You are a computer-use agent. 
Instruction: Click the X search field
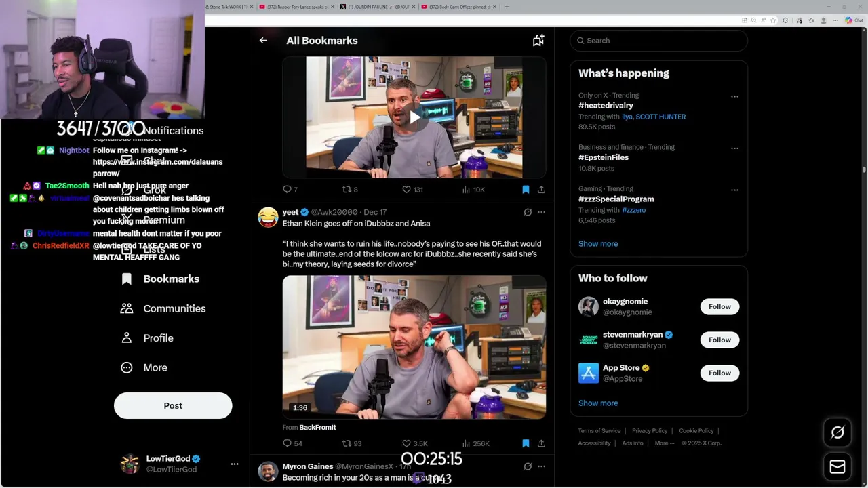[658, 41]
